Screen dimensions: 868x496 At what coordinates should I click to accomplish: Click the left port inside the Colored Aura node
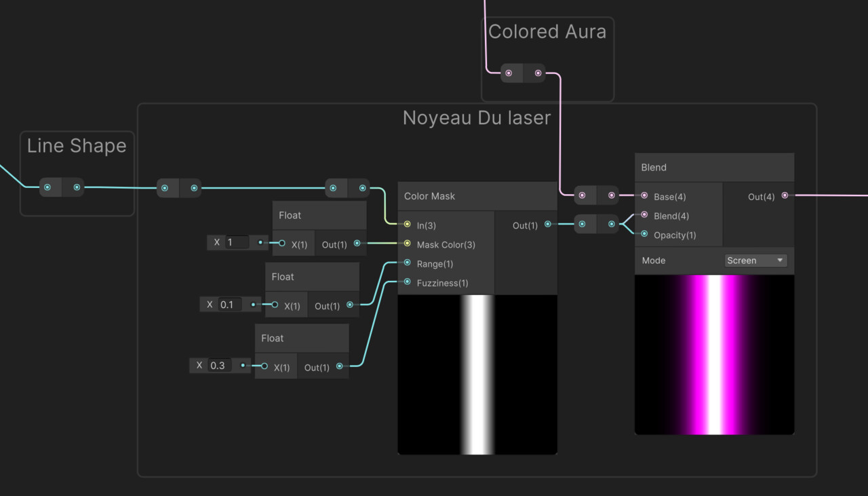pyautogui.click(x=510, y=73)
